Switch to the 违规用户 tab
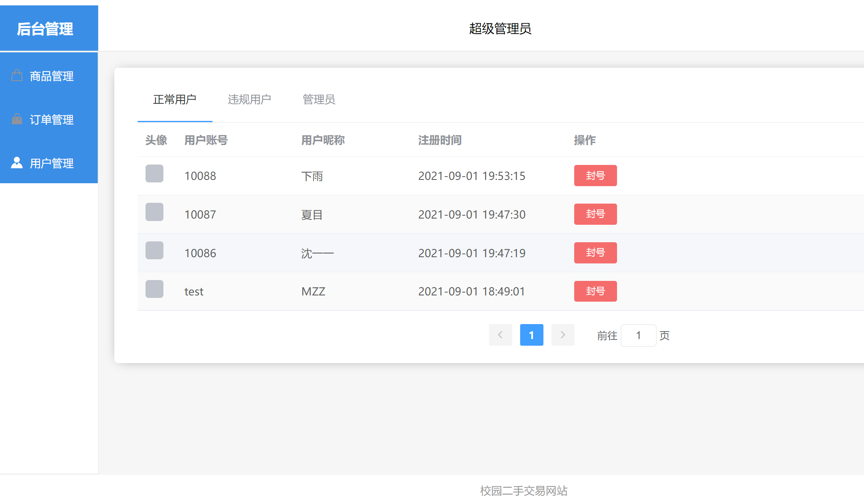This screenshot has width=864, height=504. tap(249, 100)
